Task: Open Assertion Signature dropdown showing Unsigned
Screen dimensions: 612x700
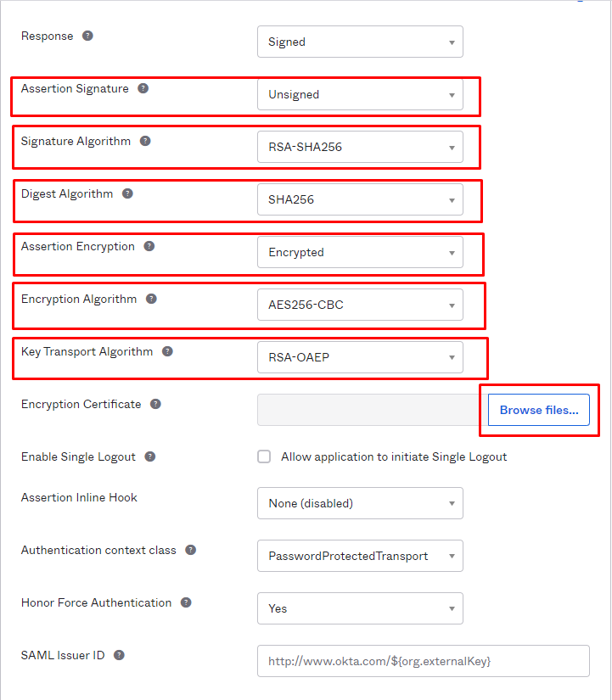Action: 360,94
